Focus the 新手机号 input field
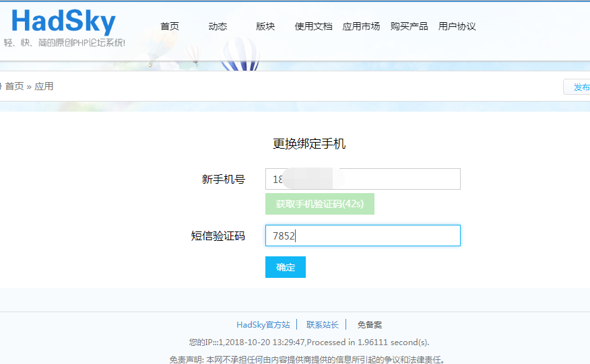This screenshot has height=364, width=590. point(363,179)
